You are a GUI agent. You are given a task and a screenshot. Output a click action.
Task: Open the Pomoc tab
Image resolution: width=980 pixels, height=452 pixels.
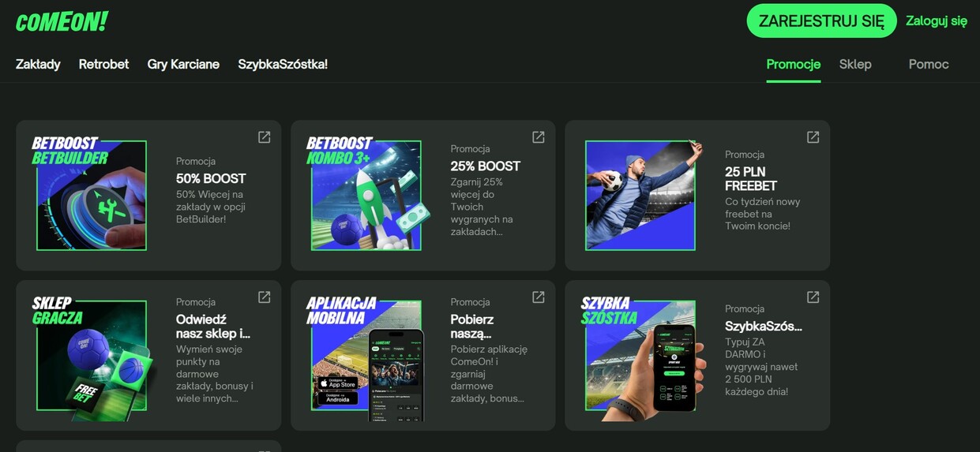[929, 65]
